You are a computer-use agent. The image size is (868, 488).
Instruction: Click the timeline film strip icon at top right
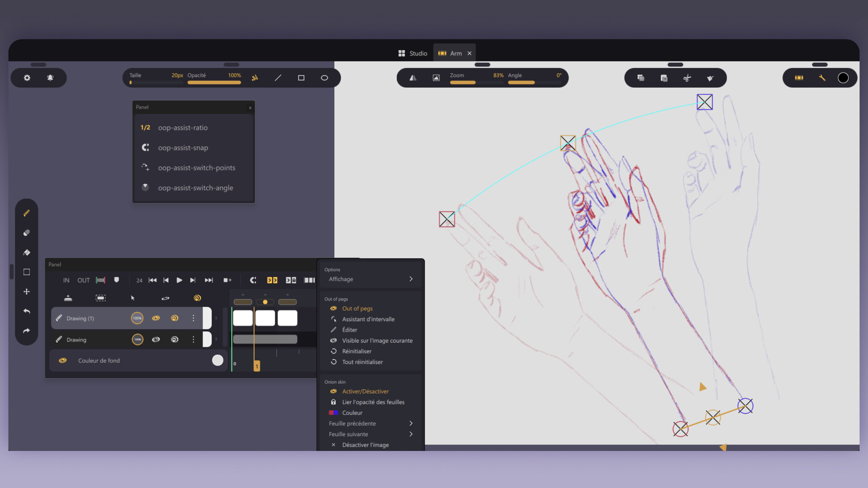[x=799, y=78]
